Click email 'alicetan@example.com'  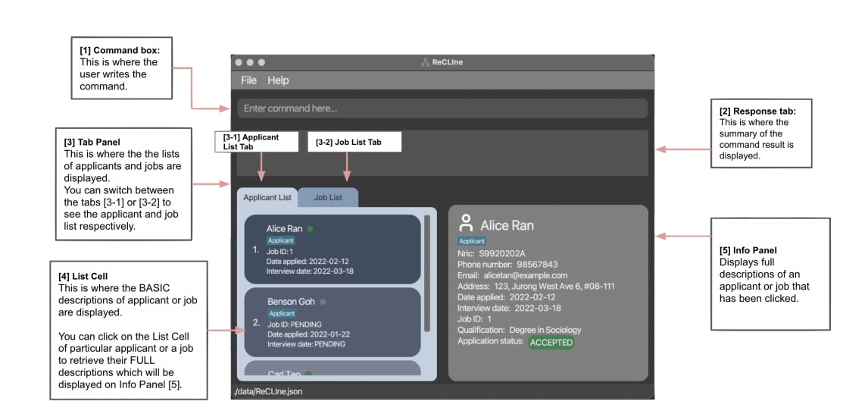click(x=524, y=275)
